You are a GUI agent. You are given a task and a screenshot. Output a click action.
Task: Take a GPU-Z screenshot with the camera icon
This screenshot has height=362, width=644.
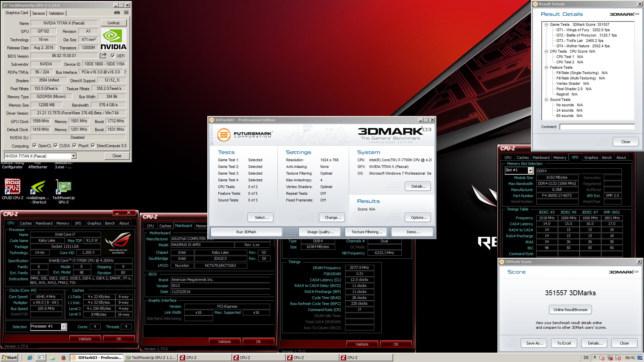[117, 13]
